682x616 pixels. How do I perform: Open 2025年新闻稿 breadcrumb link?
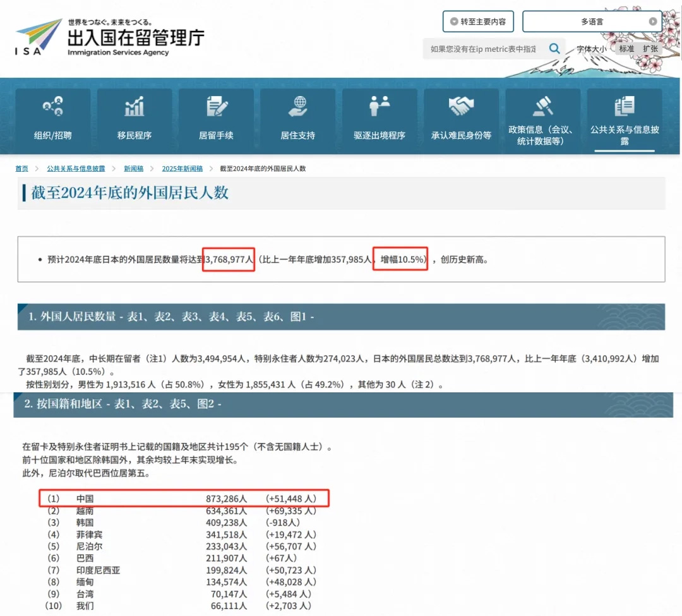[182, 169]
